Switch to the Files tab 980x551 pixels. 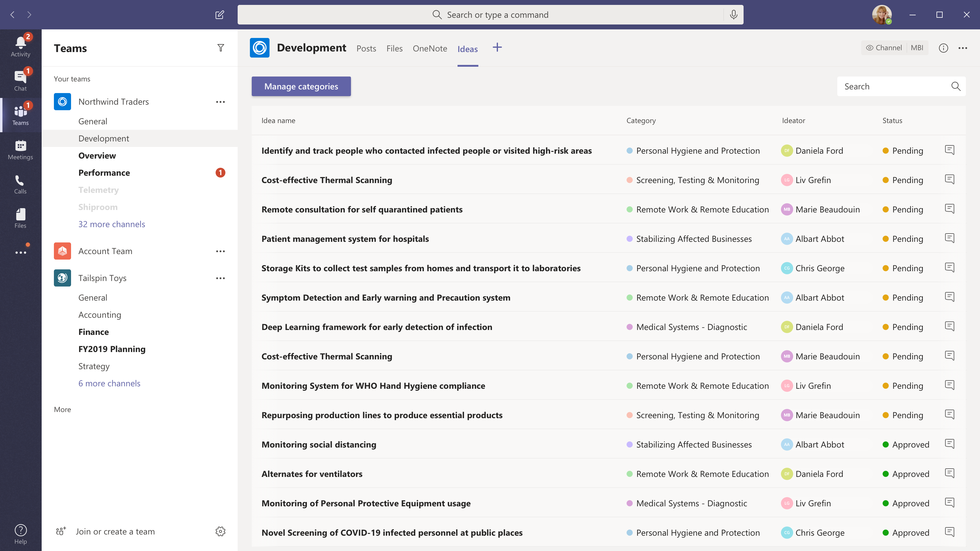394,48
